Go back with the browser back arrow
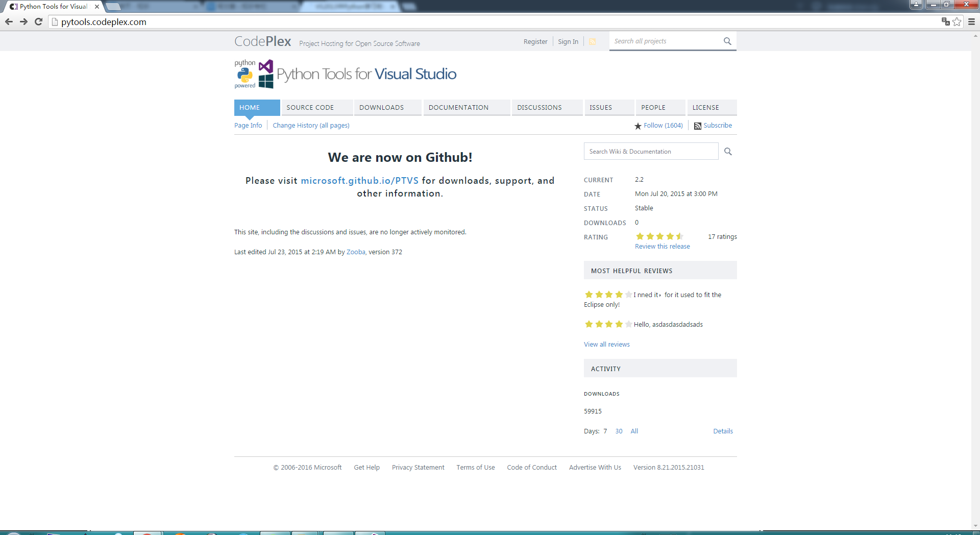The width and height of the screenshot is (980, 535). (9, 21)
